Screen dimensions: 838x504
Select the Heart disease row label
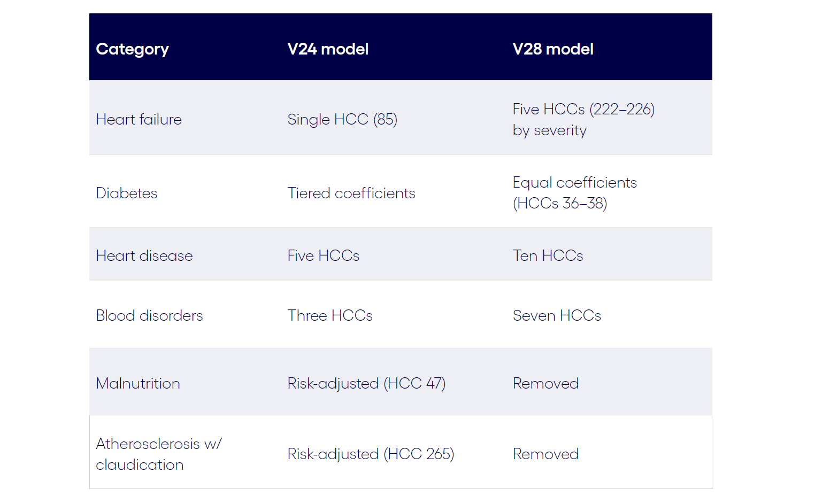pyautogui.click(x=144, y=255)
